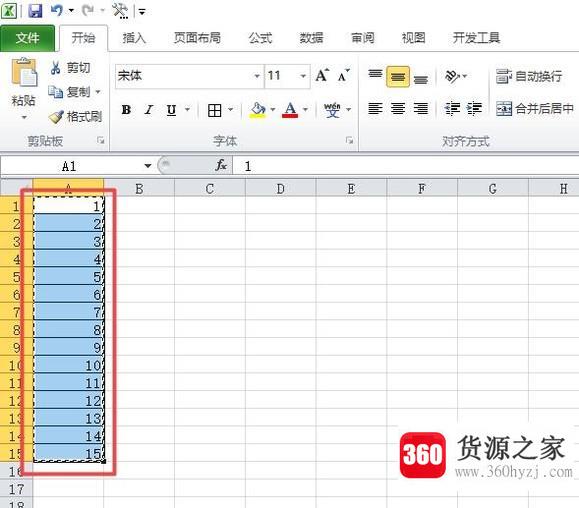579x508 pixels.
Task: Align text right
Action: click(421, 109)
